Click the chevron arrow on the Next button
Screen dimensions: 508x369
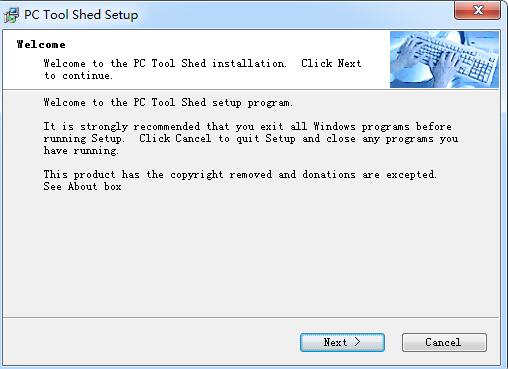(x=357, y=342)
